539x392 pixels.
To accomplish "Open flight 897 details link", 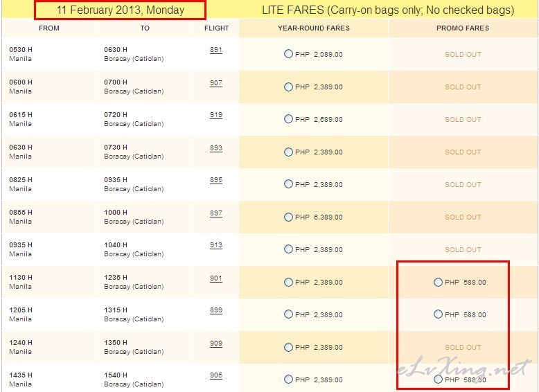I will pos(216,213).
